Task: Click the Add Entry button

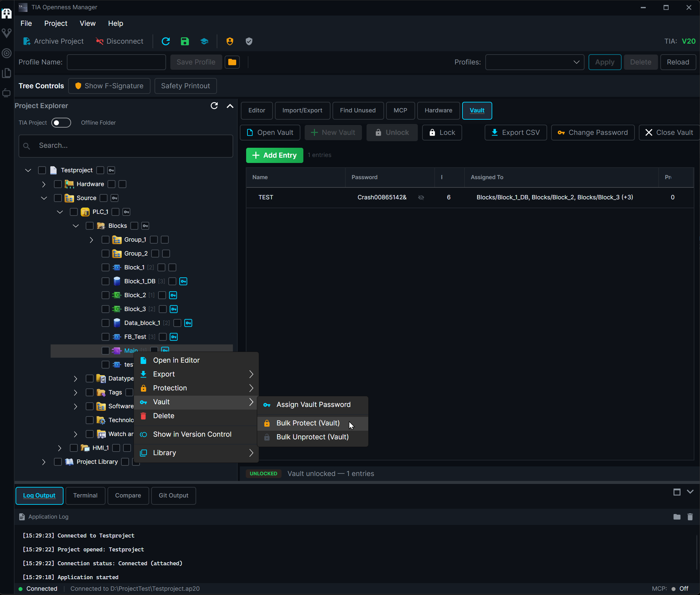Action: (x=274, y=155)
